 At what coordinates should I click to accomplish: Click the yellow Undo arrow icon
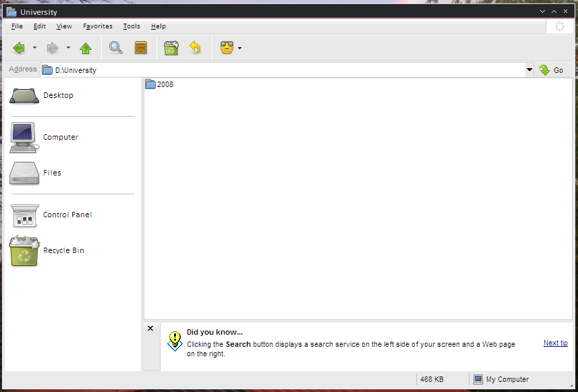tap(195, 48)
